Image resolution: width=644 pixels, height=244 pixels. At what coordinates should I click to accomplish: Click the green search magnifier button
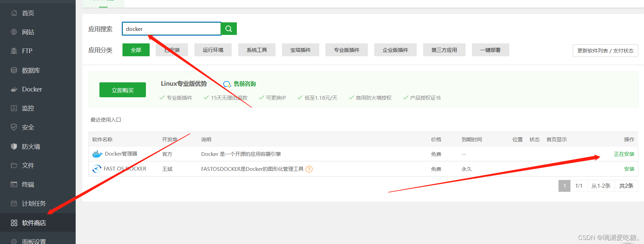click(229, 29)
